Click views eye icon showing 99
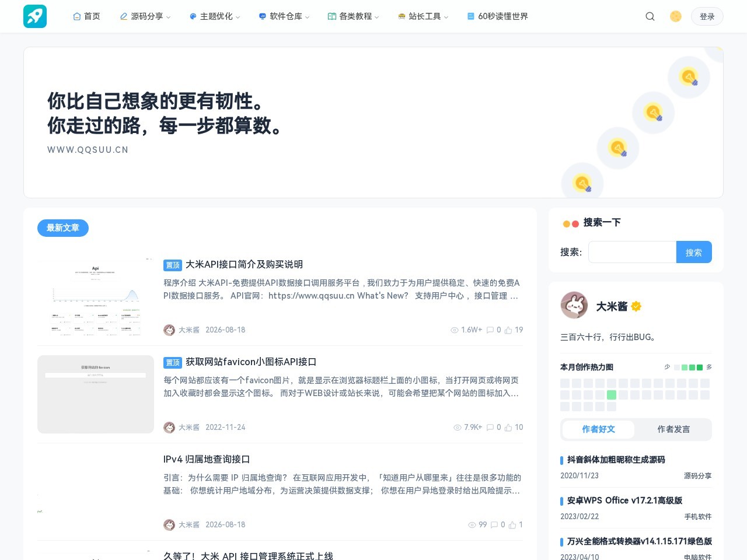The width and height of the screenshot is (747, 560). coord(472,525)
